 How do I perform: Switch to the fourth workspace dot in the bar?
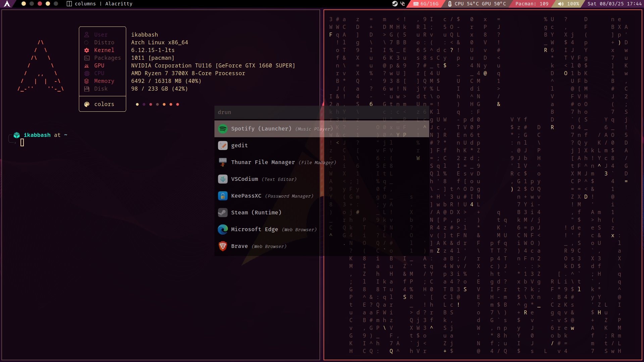(x=48, y=4)
